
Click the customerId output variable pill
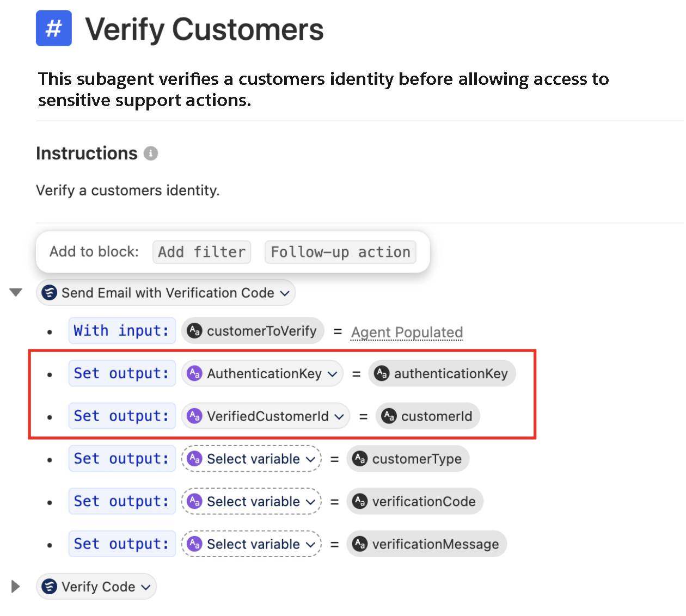pyautogui.click(x=428, y=416)
